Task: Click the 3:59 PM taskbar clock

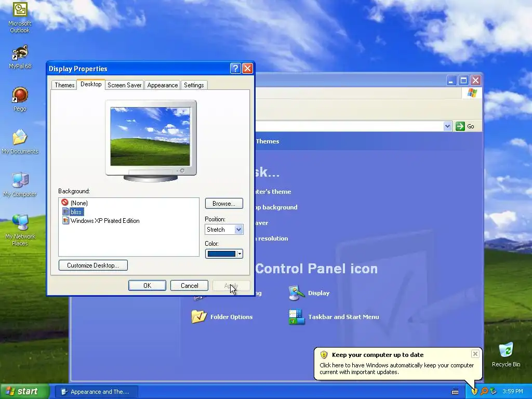Action: pyautogui.click(x=512, y=392)
